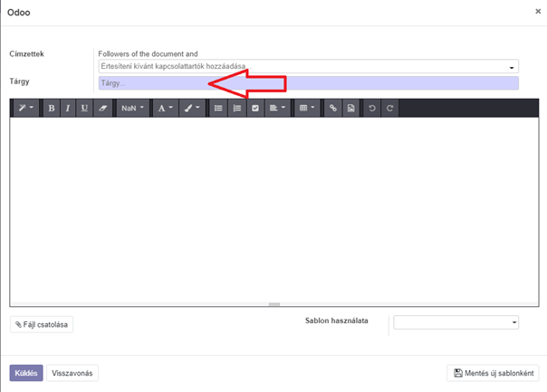Screen dimensions: 547x392
Task: Click the 'Followers of the document and' text
Action: point(148,53)
